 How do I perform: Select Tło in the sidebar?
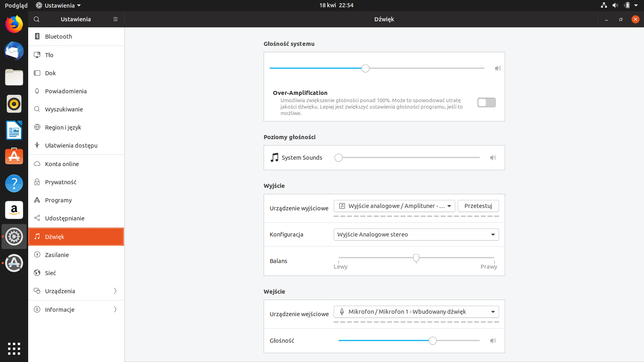pyautogui.click(x=76, y=55)
